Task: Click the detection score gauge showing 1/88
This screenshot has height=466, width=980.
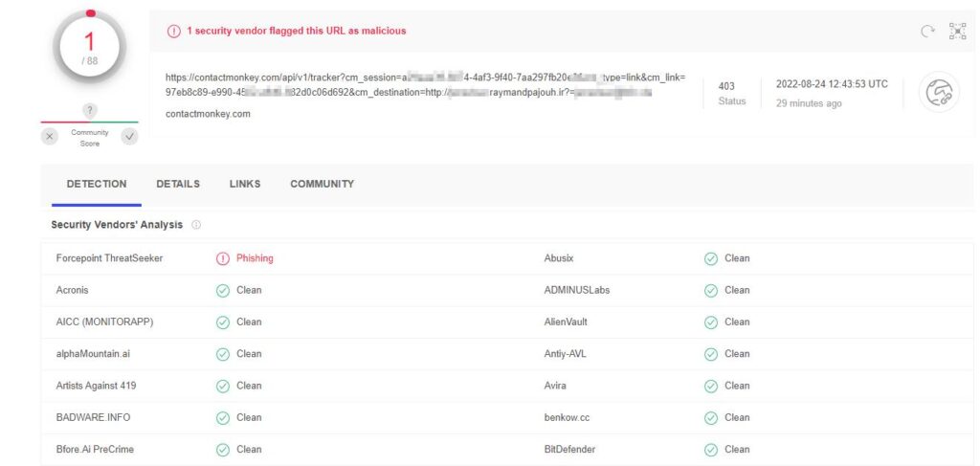Action: tap(90, 48)
